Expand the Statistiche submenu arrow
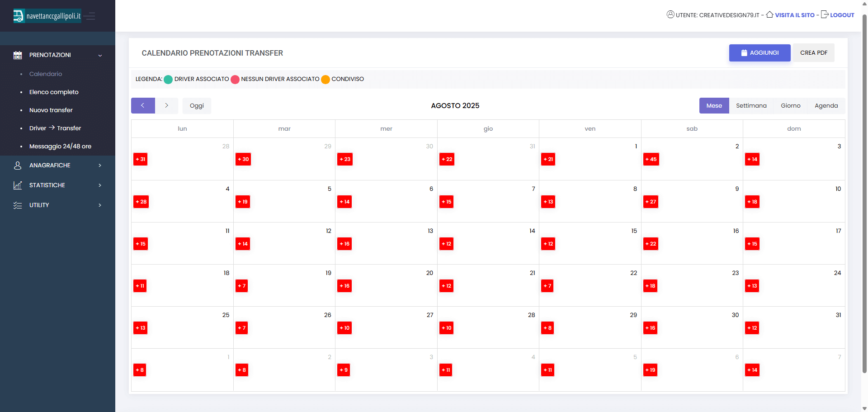The width and height of the screenshot is (868, 412). [100, 185]
